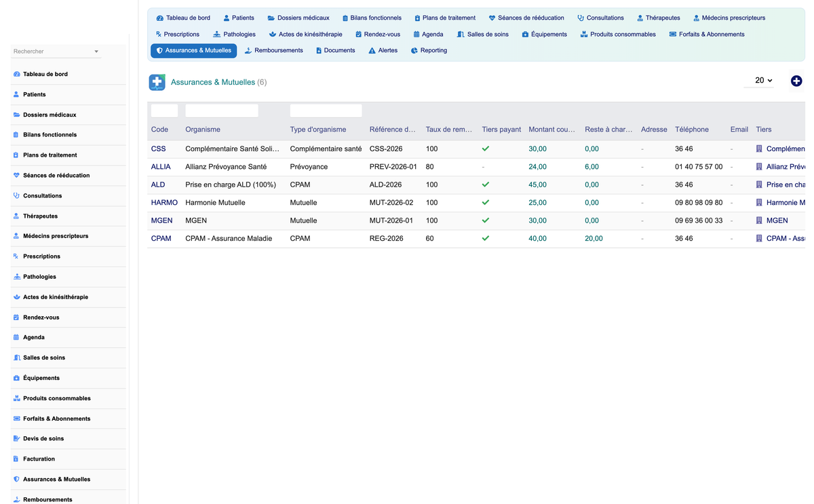814x504 pixels.
Task: Click the Forfaits & Abonnements icon in sidebar
Action: pyautogui.click(x=16, y=419)
